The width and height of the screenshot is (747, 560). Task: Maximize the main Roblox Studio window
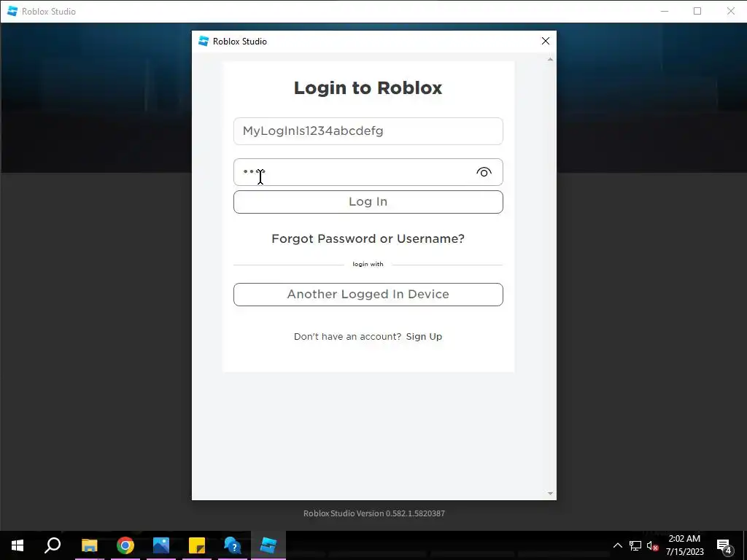click(x=697, y=11)
